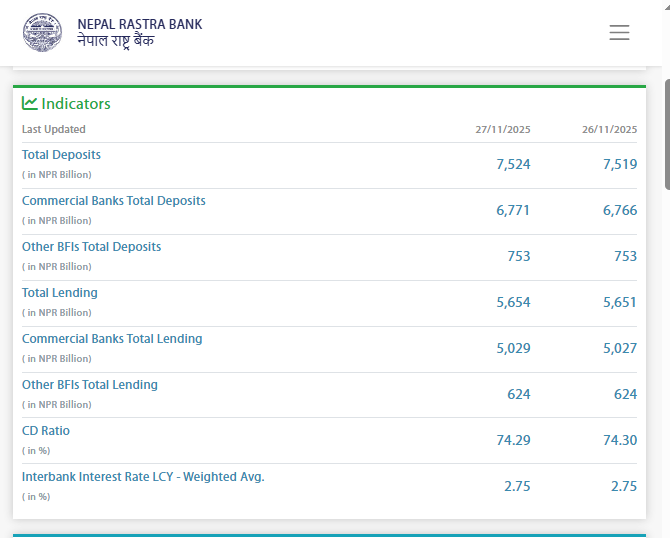The height and width of the screenshot is (538, 670).
Task: Click Commercial Banks lending value 5,027
Action: point(620,348)
